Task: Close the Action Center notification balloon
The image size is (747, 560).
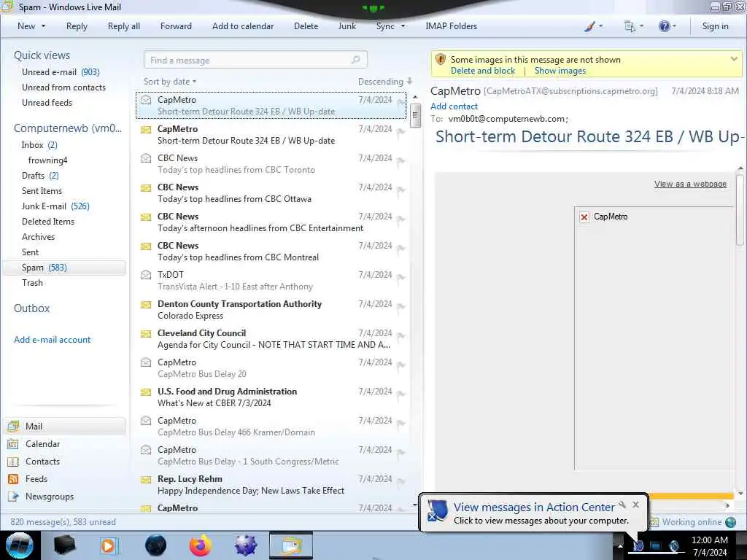Action: click(x=635, y=505)
